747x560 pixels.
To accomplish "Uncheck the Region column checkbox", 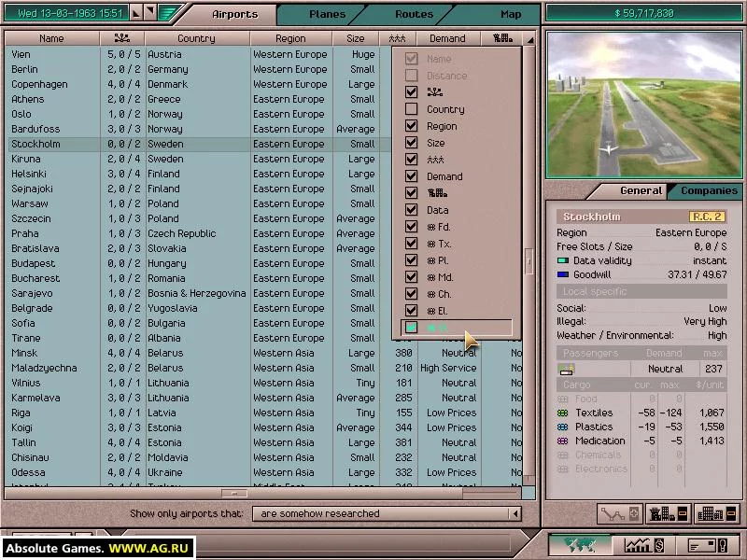I will (x=411, y=126).
